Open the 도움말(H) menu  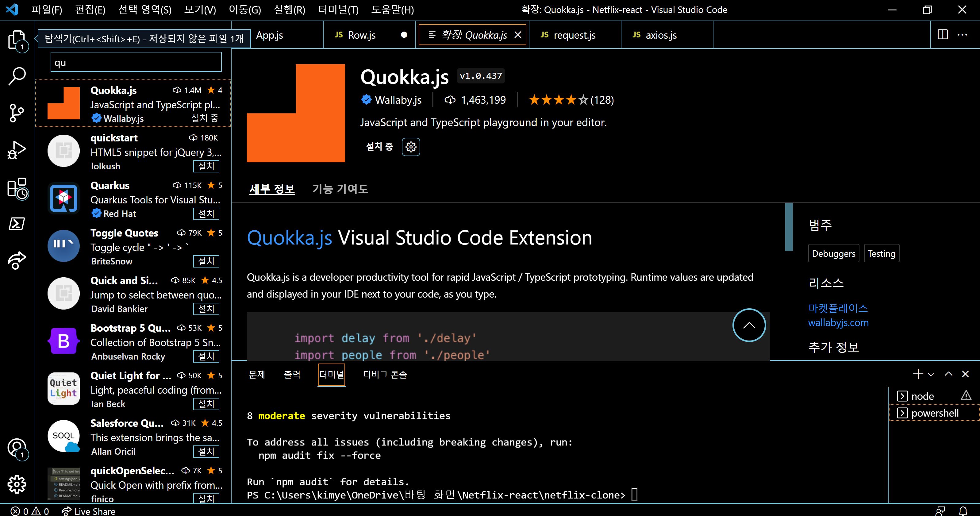click(392, 10)
